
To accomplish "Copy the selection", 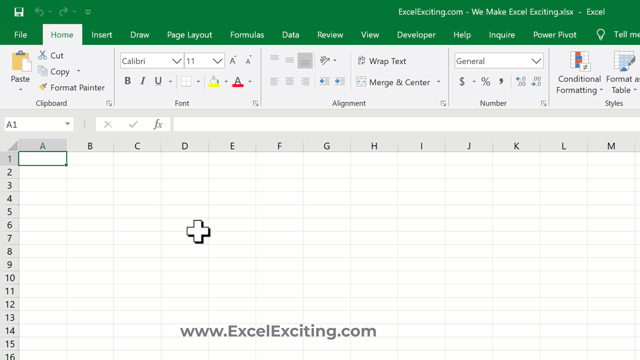I will pos(55,71).
